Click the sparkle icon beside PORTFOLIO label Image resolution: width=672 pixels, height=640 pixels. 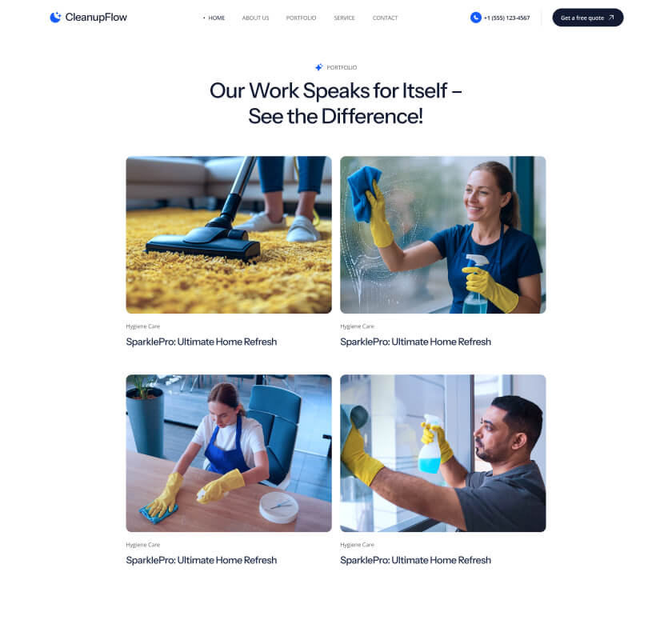tap(319, 67)
